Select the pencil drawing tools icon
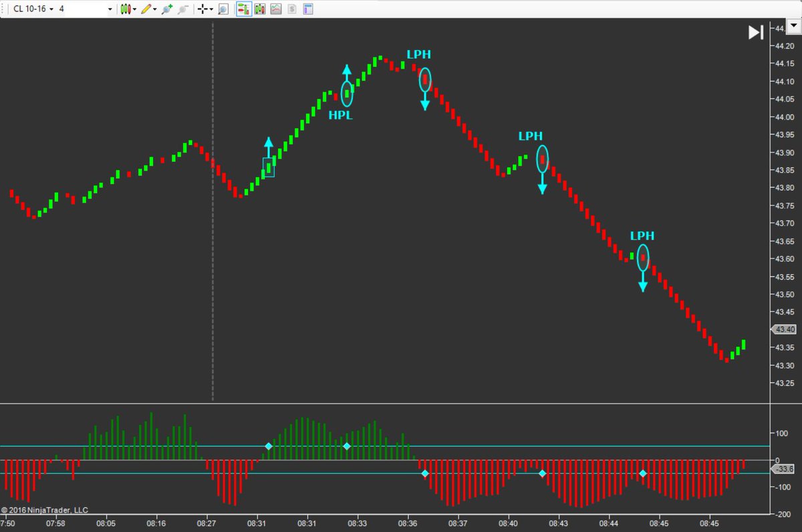This screenshot has width=802, height=532. [x=145, y=9]
